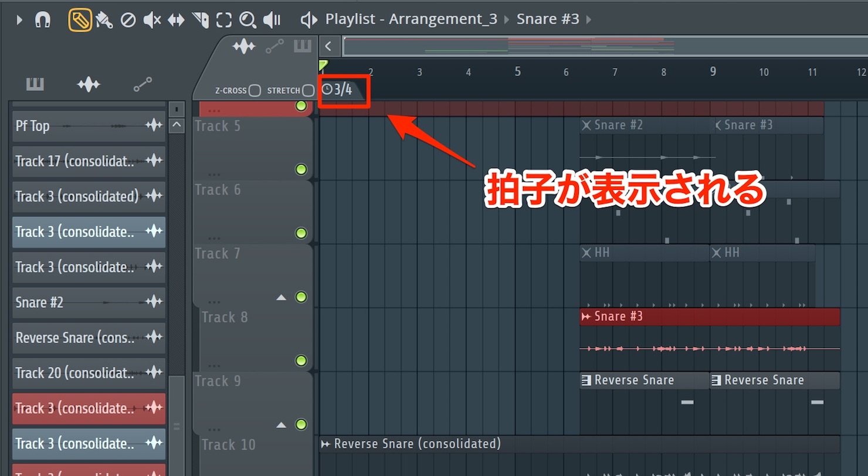This screenshot has width=868, height=476.
Task: Open Track 6 options dots
Action: pos(213,238)
